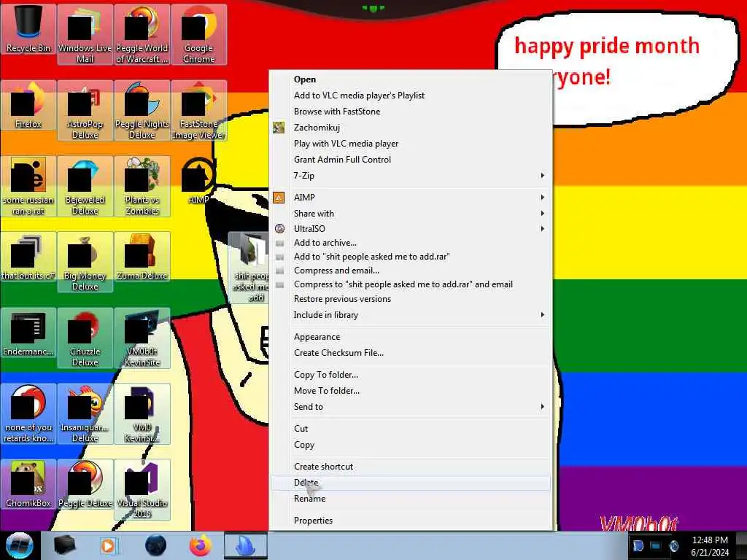747x560 pixels.
Task: Select the AstroPop Deluxe desktop icon
Action: point(85,110)
